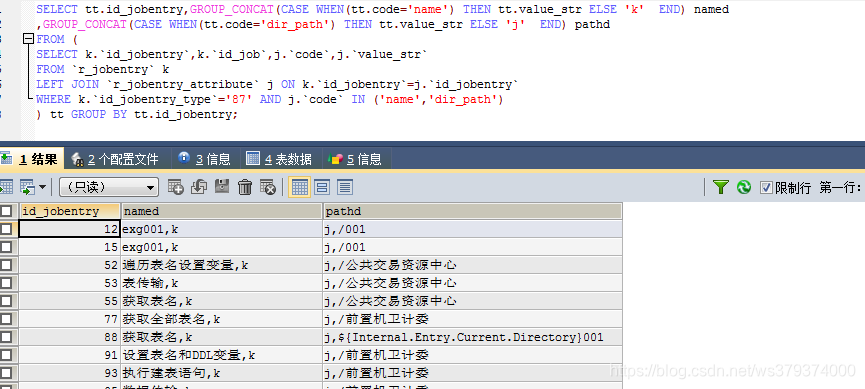
Task: Click the green filter funnel icon
Action: tap(721, 187)
